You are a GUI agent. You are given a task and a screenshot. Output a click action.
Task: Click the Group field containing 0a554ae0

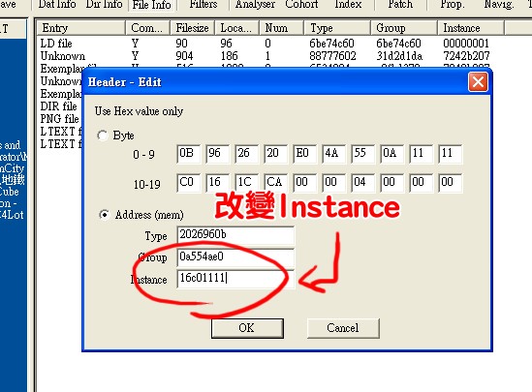point(235,256)
